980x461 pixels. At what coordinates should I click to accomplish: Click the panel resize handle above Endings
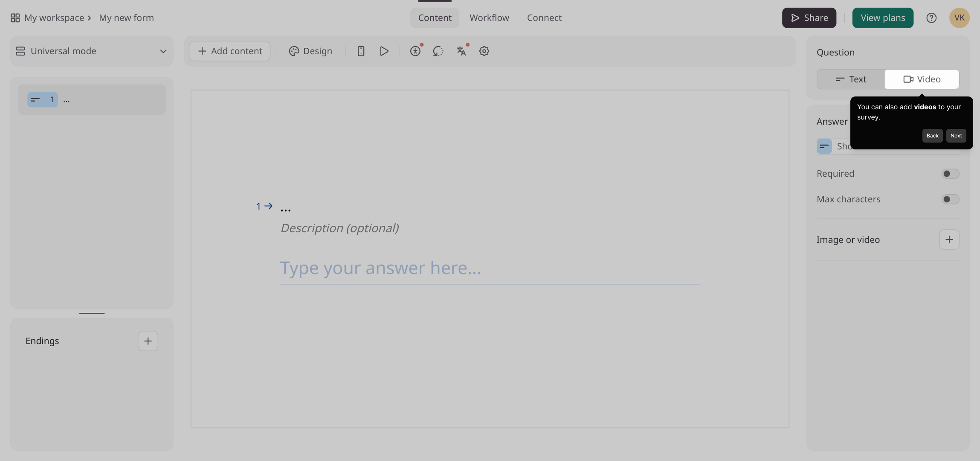[92, 313]
